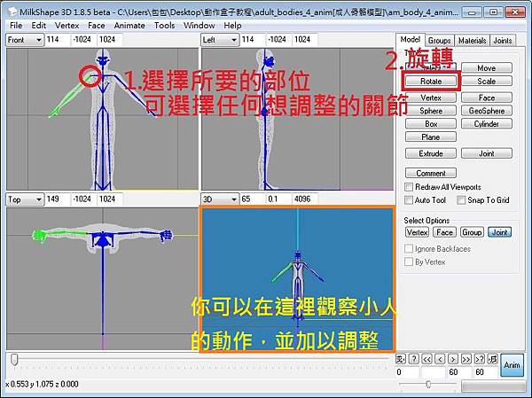This screenshot has width=532, height=398.
Task: Click the last-frame playback button
Action: click(492, 359)
